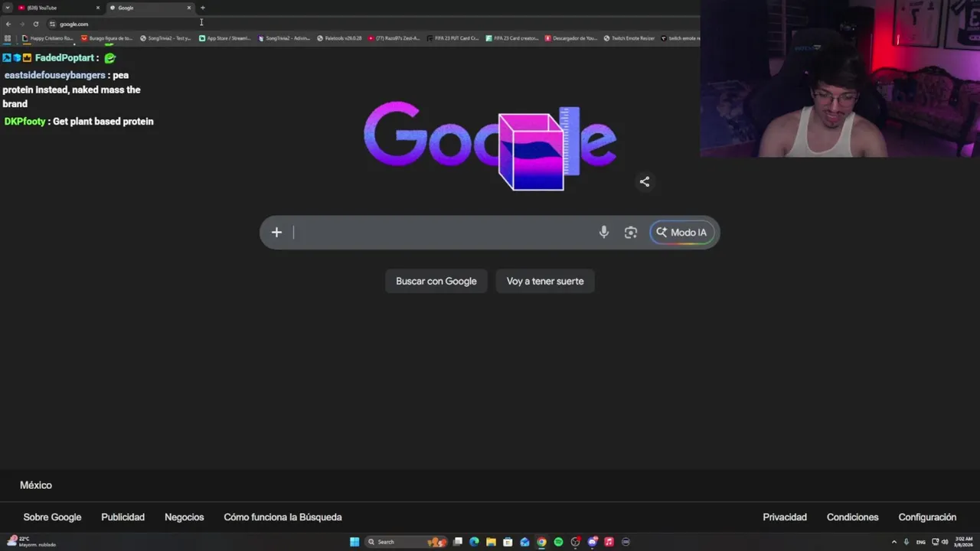This screenshot has height=551, width=980.
Task: Open volume control in tray
Action: coord(945,542)
